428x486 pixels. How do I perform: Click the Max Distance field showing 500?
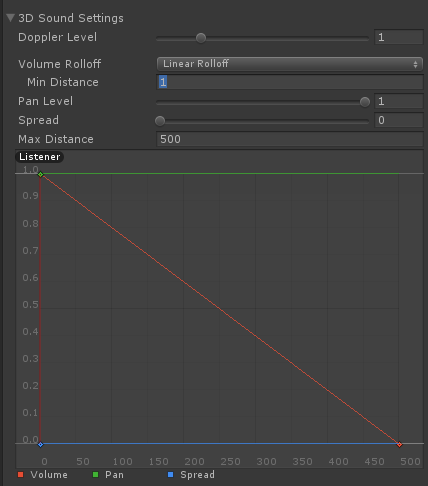click(290, 139)
